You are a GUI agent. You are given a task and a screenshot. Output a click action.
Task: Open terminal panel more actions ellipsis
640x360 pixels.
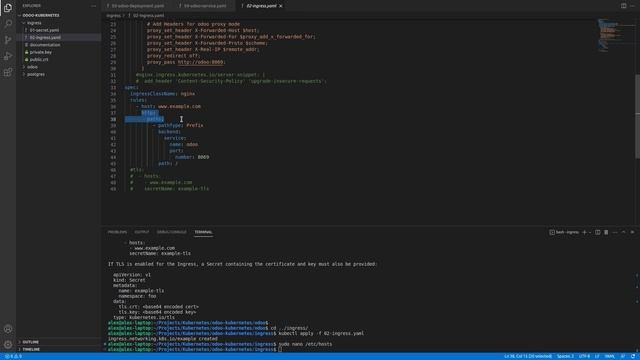[x=615, y=232]
